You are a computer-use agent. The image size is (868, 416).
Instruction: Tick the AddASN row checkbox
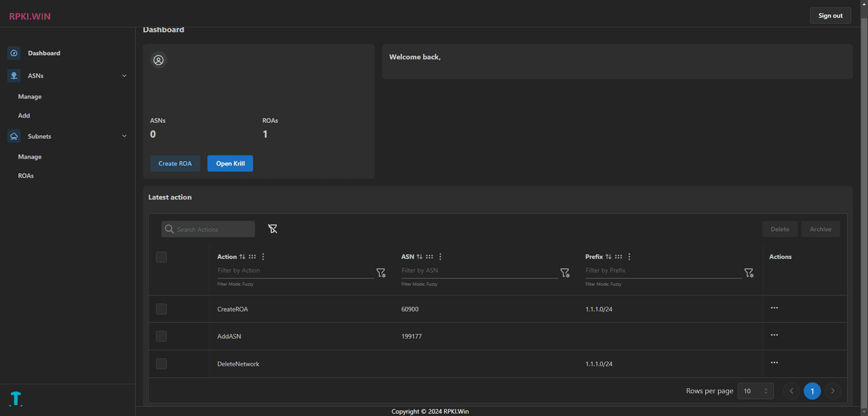point(161,337)
